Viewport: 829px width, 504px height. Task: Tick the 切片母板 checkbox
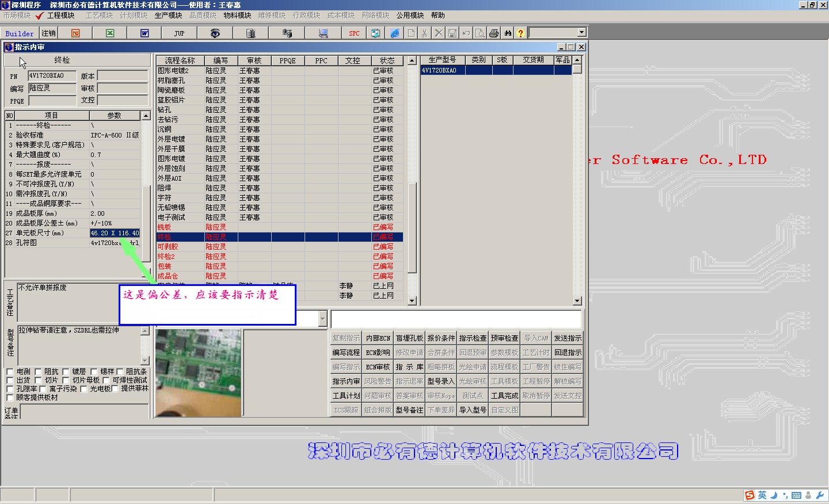click(x=66, y=380)
